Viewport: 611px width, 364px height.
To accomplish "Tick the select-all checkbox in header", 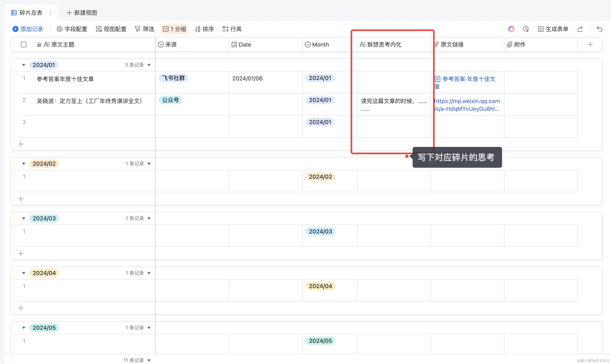I will 23,44.
